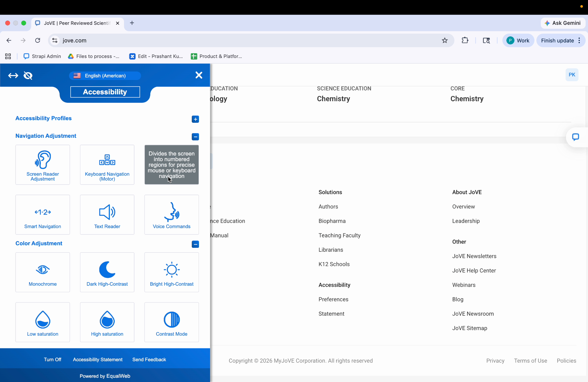Toggle Low saturation setting
Screen dimensions: 588x382
(42, 322)
